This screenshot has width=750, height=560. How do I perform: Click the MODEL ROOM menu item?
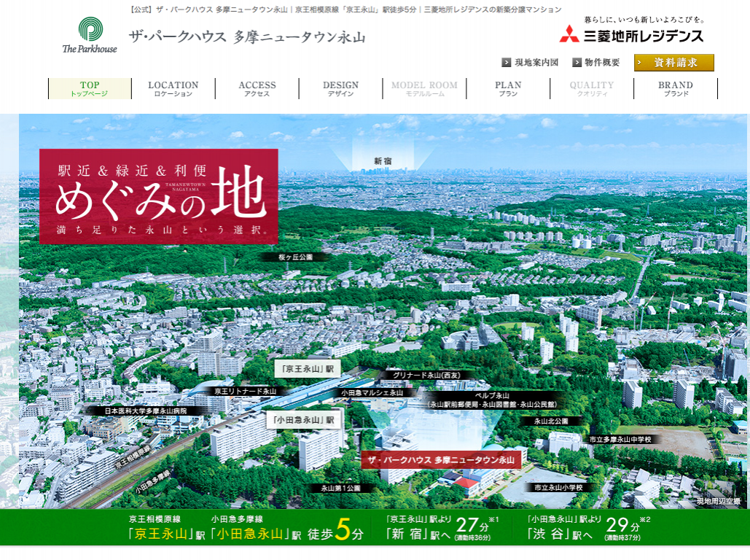click(x=424, y=88)
